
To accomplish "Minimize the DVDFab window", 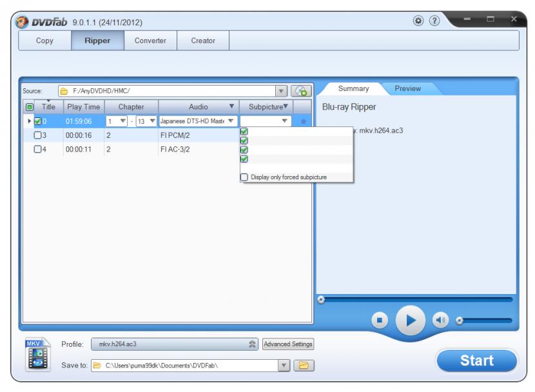I will point(467,19).
